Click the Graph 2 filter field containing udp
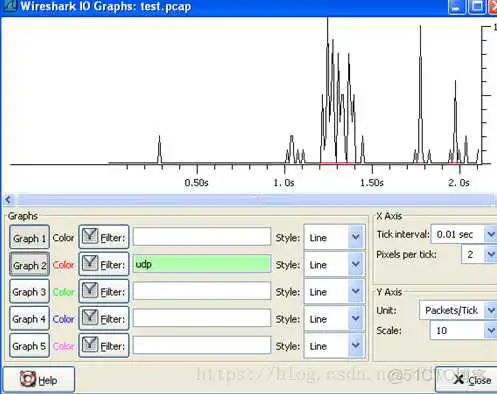 [x=202, y=264]
